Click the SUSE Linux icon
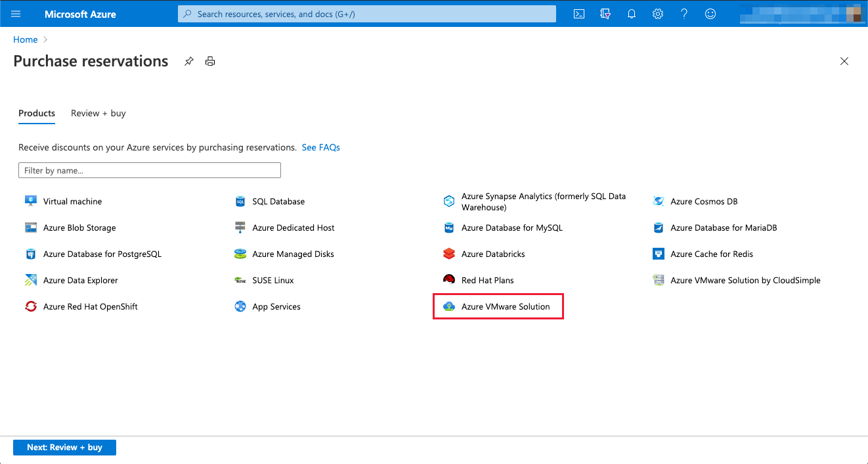 (x=240, y=280)
